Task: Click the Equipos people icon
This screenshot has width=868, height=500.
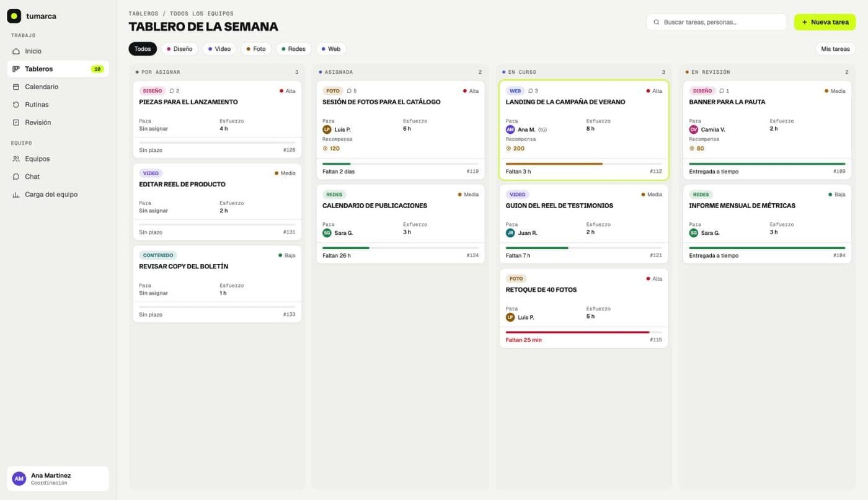Action: [x=16, y=159]
